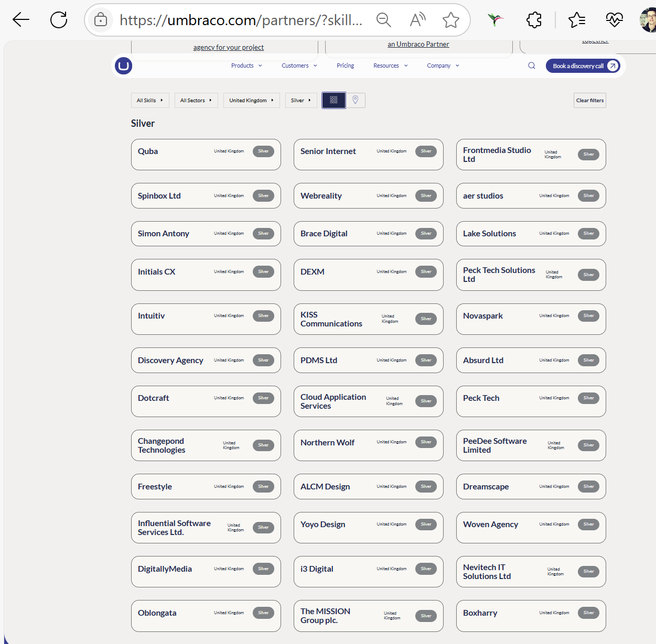Select the Lake Solutions partner card
This screenshot has height=644, width=656.
point(531,234)
